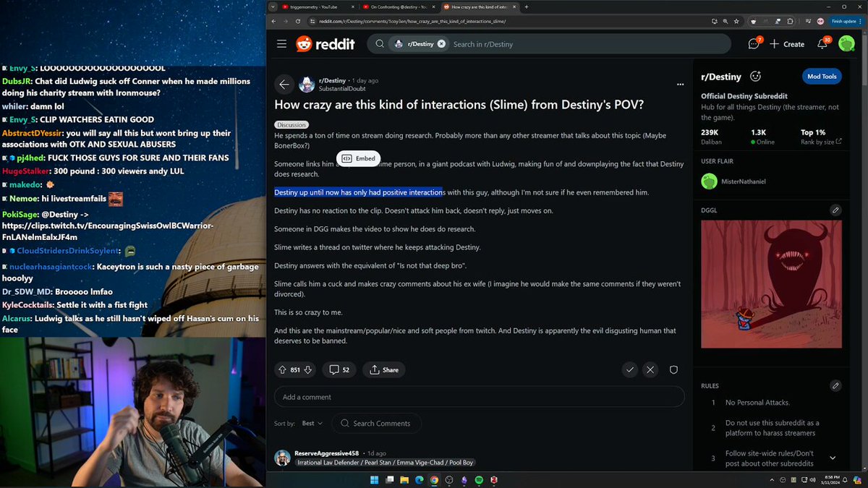Reload the page
Screen dimensions: 868x488
click(x=297, y=22)
